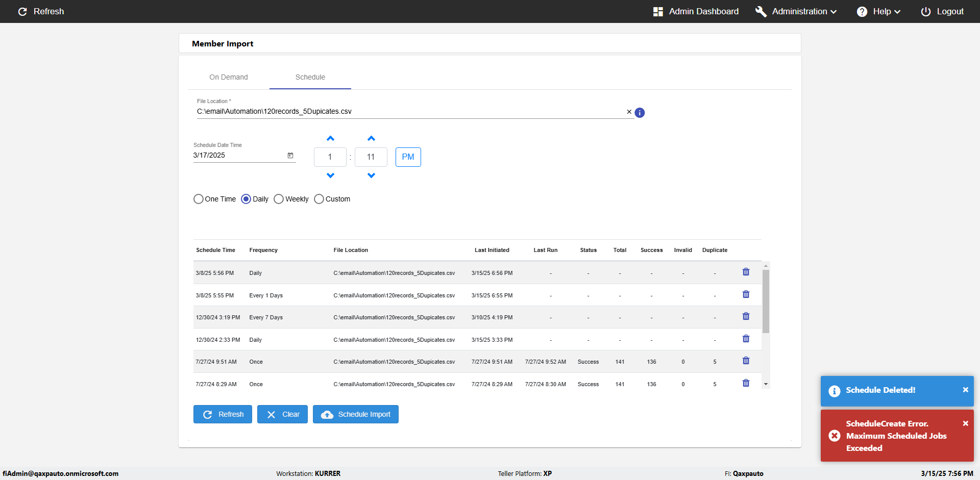Open the calendar picker for Schedule Date

coord(290,156)
